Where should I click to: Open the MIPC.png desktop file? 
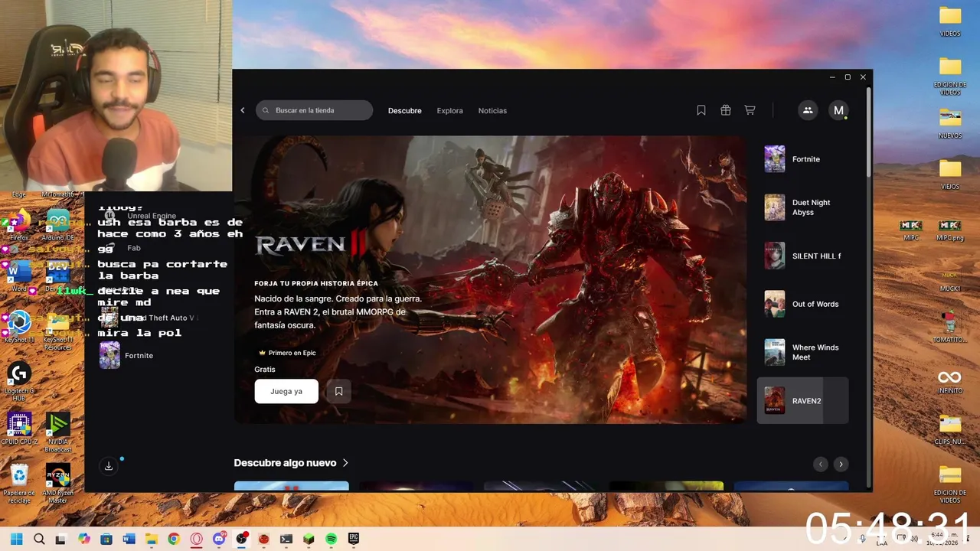(x=949, y=230)
